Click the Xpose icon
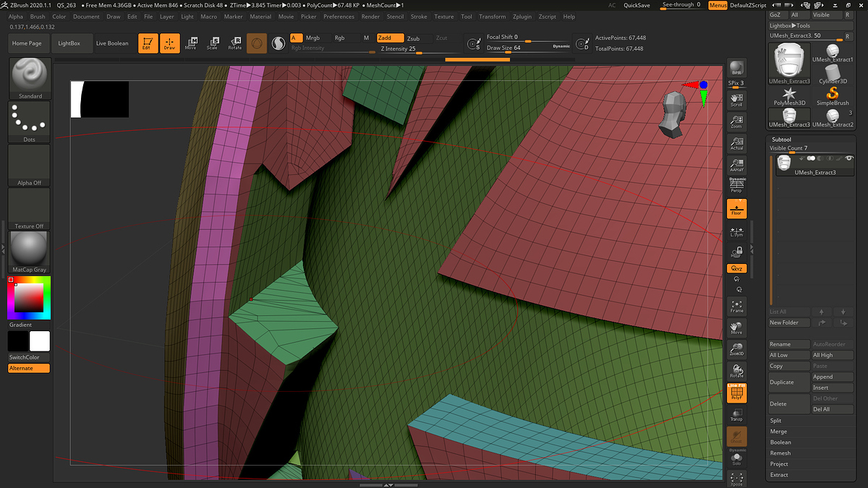The image size is (868, 488). pyautogui.click(x=736, y=479)
